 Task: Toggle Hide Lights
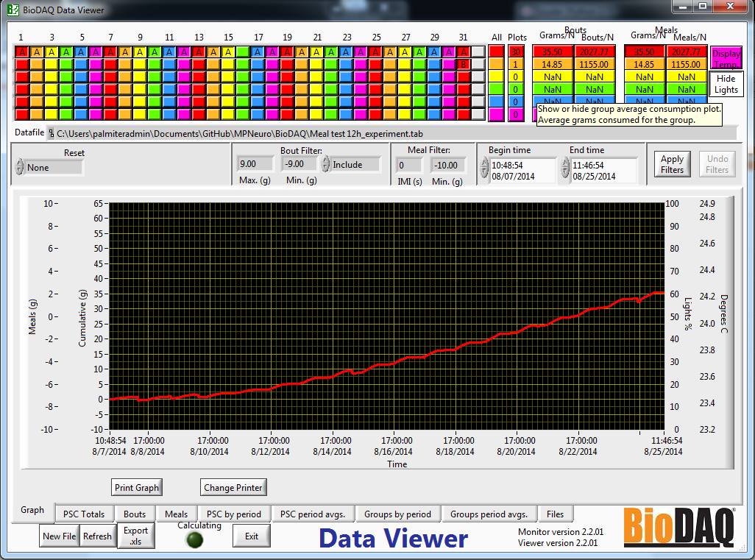pos(726,84)
